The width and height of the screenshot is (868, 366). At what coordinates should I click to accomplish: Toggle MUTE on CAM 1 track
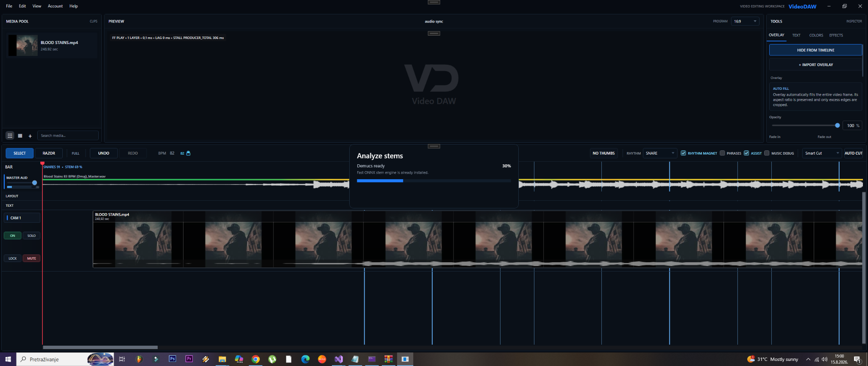tap(32, 258)
